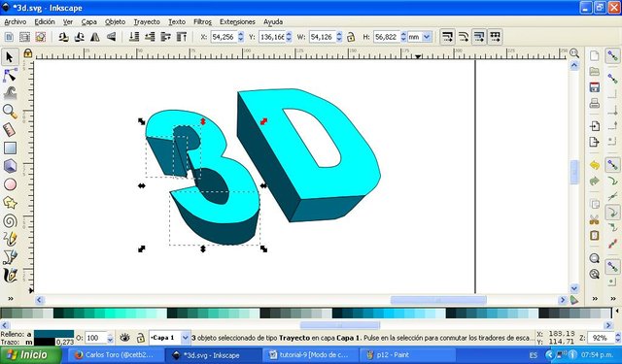Expand the Capa 1 layer dropdown
622x364 pixels.
pos(186,338)
